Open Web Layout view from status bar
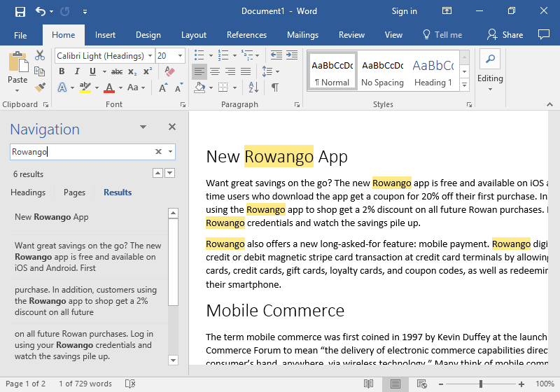This screenshot has height=392, width=560. click(x=420, y=384)
